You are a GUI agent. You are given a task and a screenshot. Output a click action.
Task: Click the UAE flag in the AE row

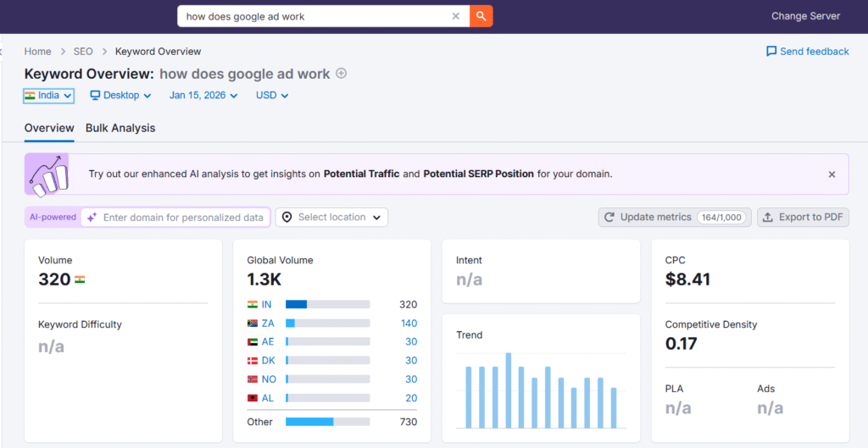pos(253,342)
